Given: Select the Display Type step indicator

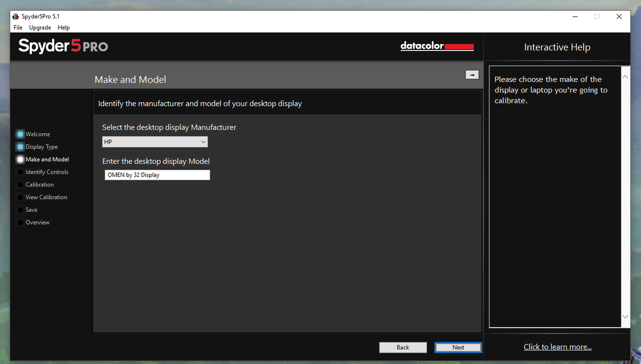Looking at the screenshot, I should pos(20,147).
